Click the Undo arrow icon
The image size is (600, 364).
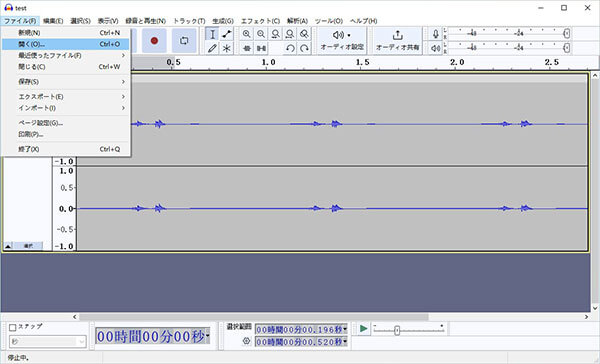(x=290, y=48)
